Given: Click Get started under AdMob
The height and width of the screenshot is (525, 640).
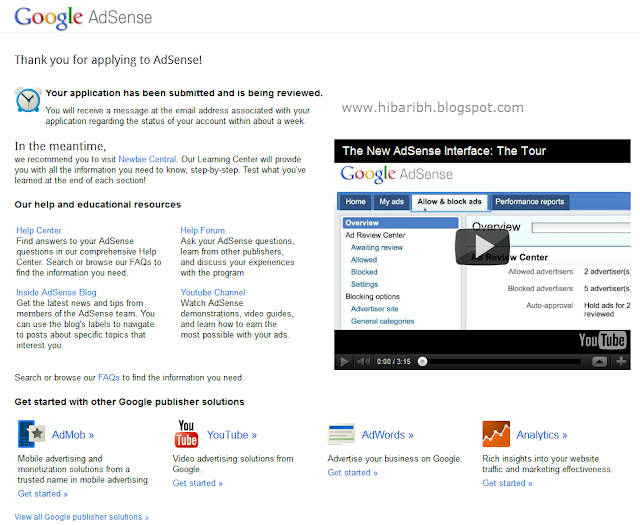Looking at the screenshot, I should (x=42, y=494).
